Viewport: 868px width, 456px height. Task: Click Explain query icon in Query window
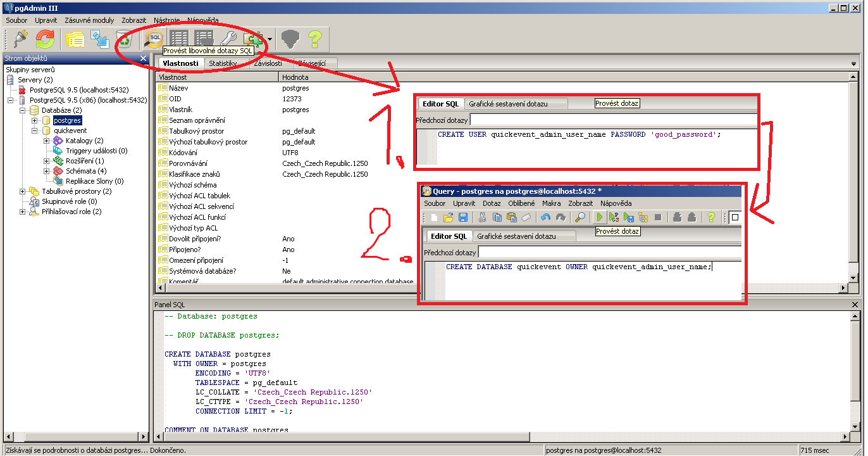[x=643, y=217]
